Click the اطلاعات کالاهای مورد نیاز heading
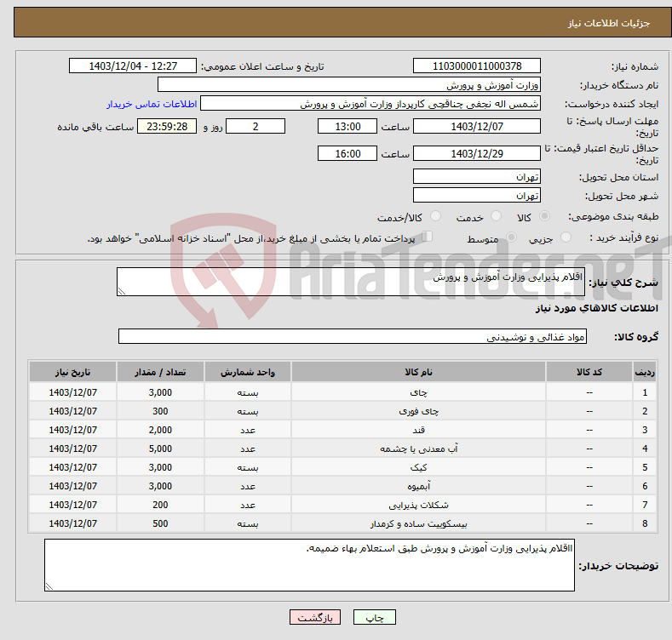Viewport: 672px width, 640px height. 596,308
